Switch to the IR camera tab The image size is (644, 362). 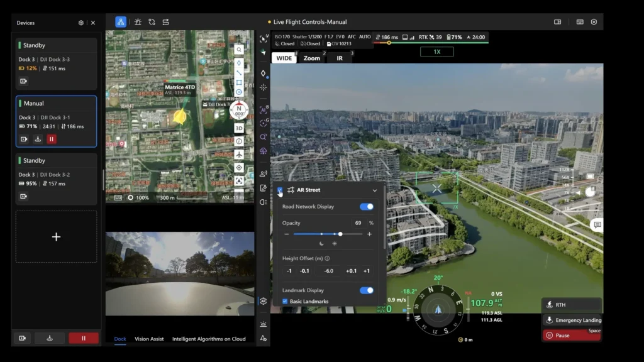(x=340, y=58)
